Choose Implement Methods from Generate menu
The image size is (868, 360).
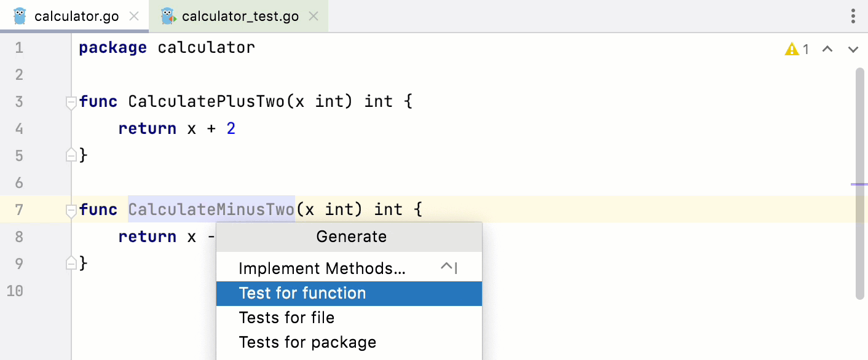(x=322, y=268)
